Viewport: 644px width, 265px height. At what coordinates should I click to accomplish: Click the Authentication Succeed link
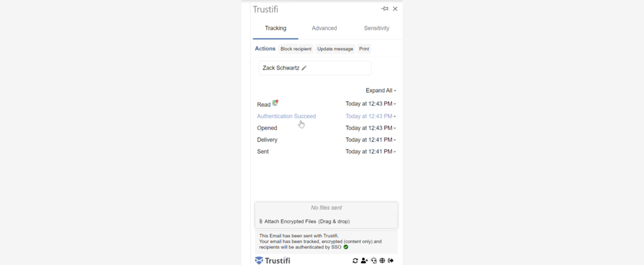coord(286,116)
